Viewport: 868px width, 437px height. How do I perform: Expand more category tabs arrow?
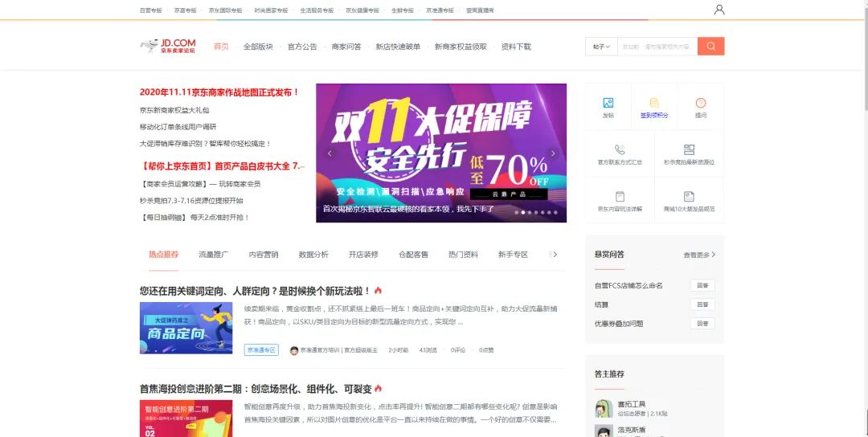[x=555, y=255]
